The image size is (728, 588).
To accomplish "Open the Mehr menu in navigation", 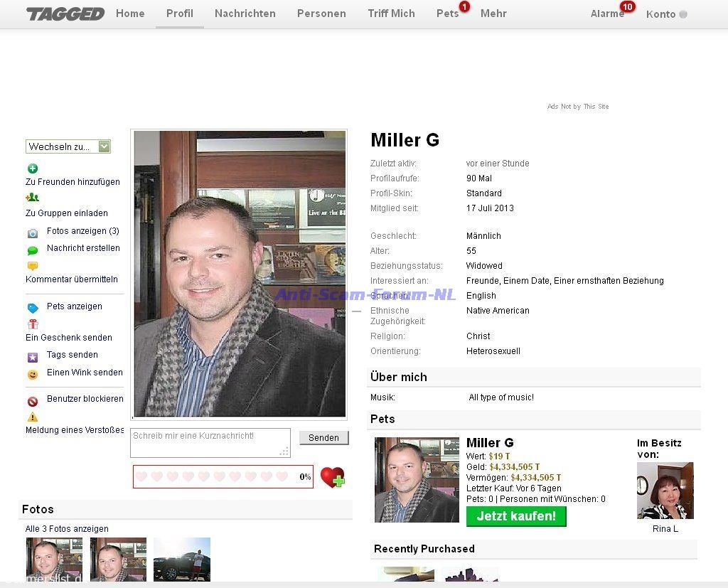I will tap(493, 14).
